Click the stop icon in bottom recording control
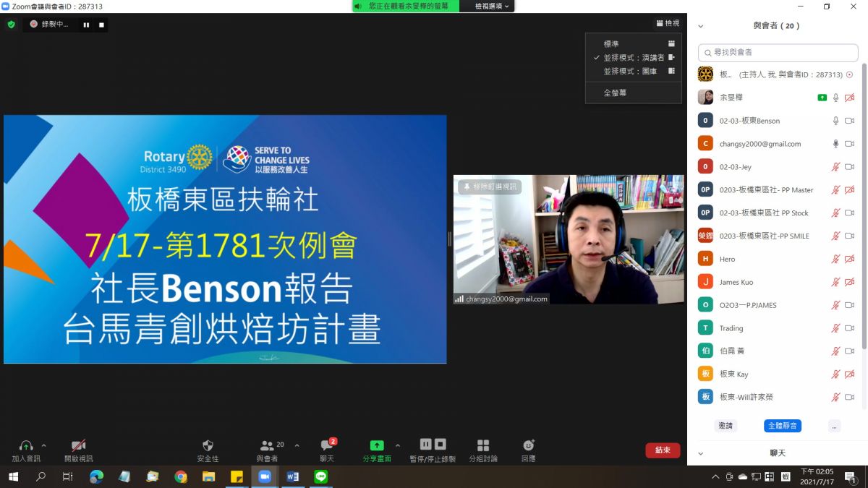The height and width of the screenshot is (488, 868). click(441, 445)
